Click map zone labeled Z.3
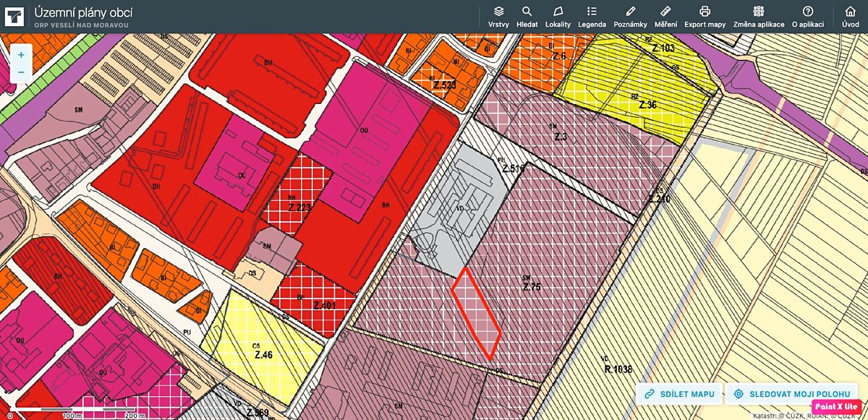Viewport: 868px width, 420px height. coord(561,137)
